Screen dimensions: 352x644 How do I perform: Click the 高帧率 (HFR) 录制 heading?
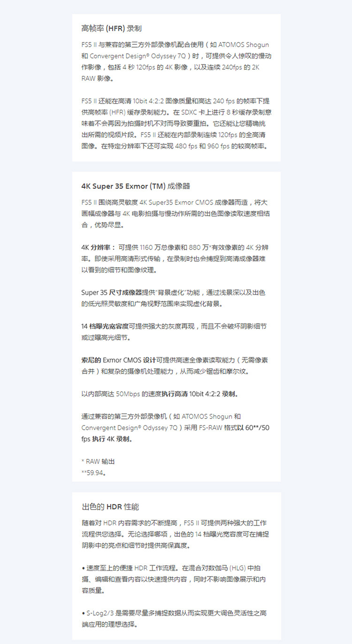pos(111,29)
